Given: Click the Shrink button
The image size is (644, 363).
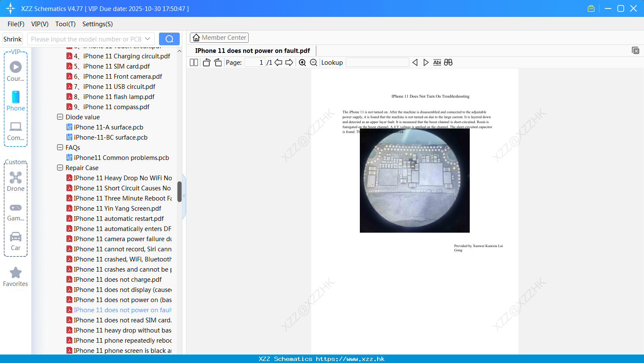Looking at the screenshot, I should point(12,39).
